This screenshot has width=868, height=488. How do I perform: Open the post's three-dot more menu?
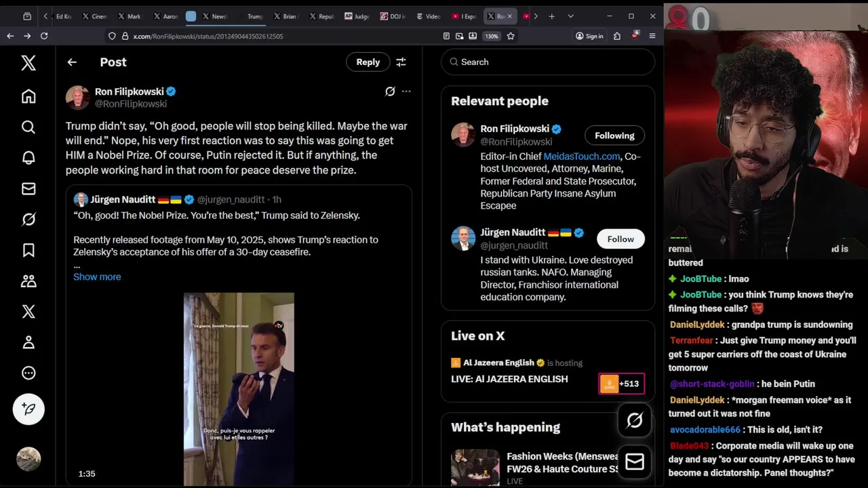coord(406,91)
